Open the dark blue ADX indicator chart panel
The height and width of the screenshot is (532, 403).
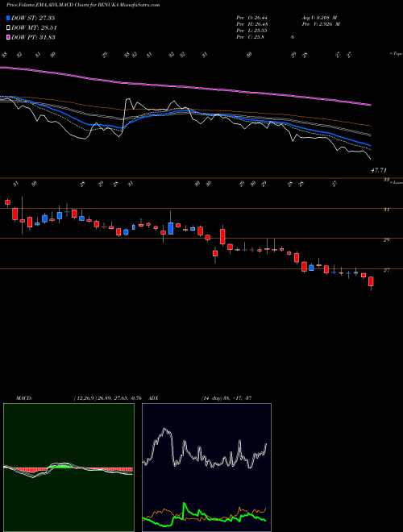pos(206,468)
